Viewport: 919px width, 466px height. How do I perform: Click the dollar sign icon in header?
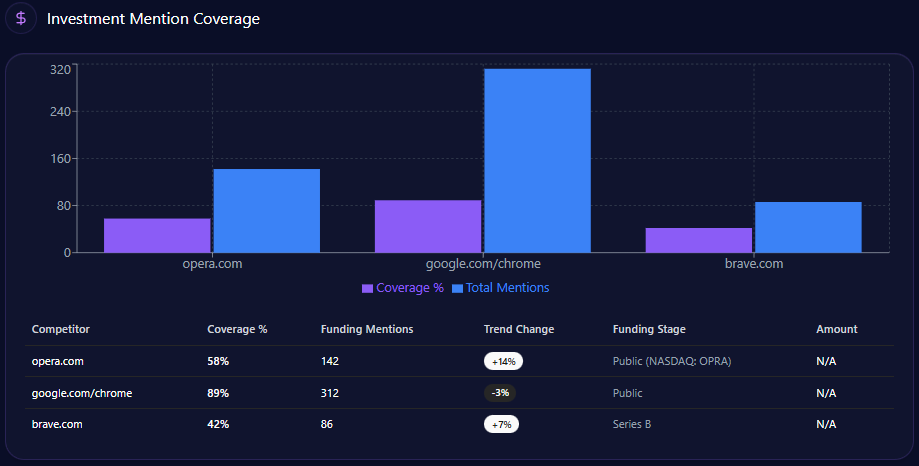point(21,18)
